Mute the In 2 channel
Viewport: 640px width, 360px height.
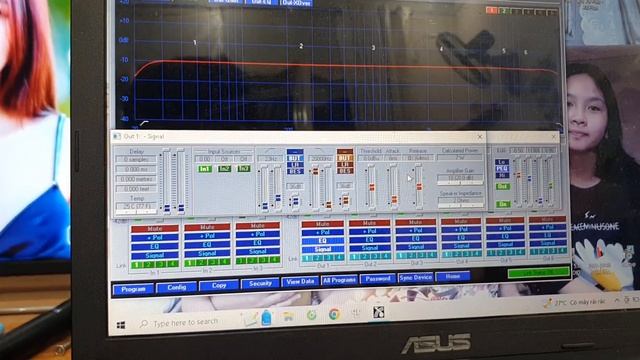click(207, 227)
